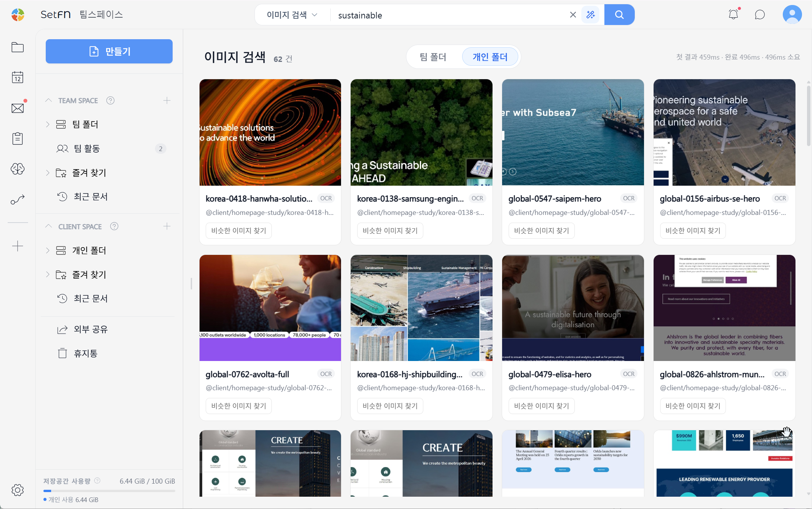Open the workflow route icon in left rail
The width and height of the screenshot is (812, 509).
tap(18, 200)
